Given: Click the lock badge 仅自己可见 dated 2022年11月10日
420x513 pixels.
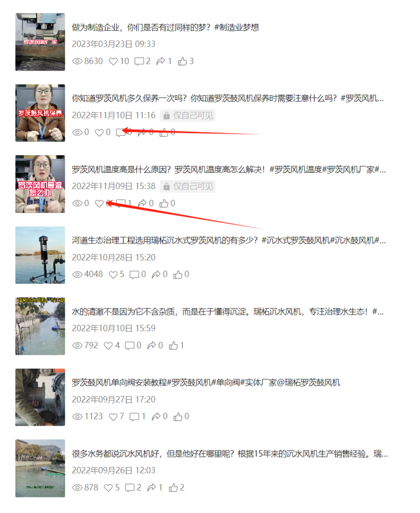Looking at the screenshot, I should [x=187, y=115].
